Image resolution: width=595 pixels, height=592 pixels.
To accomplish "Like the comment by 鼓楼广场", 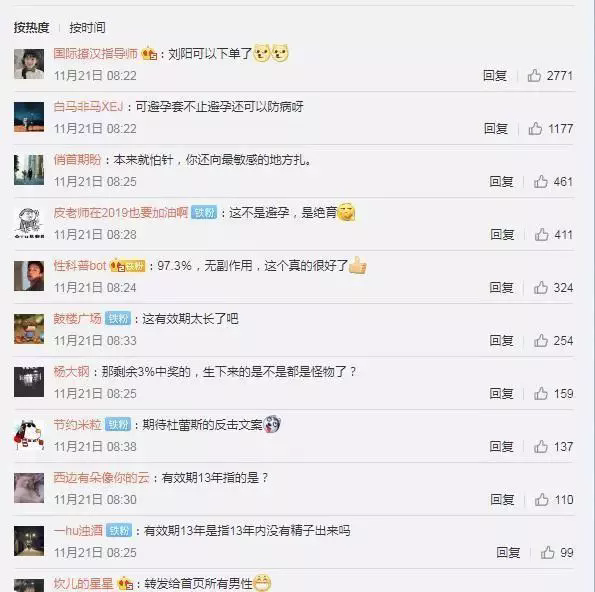I will point(541,341).
